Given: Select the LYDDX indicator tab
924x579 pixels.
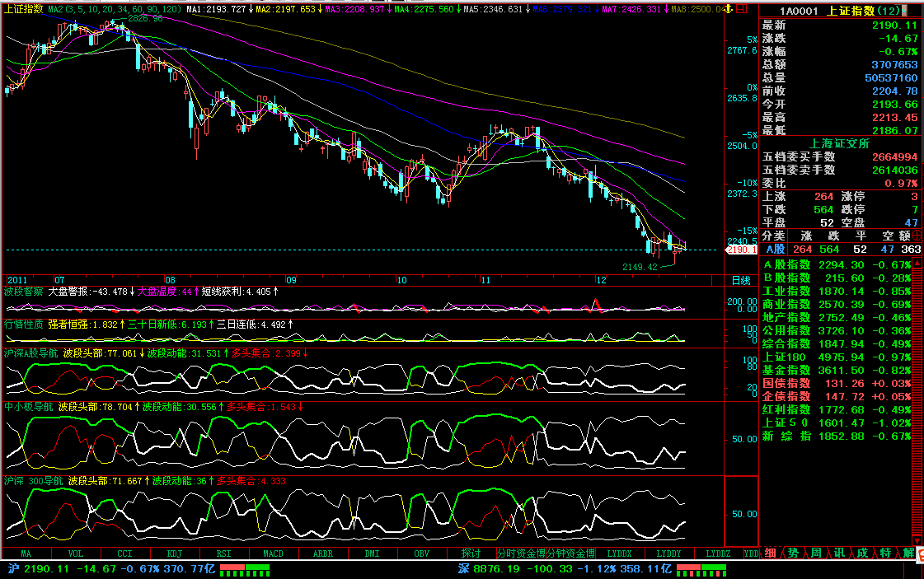Looking at the screenshot, I should [619, 553].
